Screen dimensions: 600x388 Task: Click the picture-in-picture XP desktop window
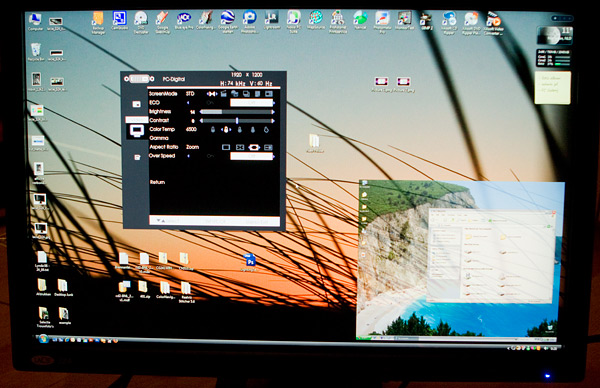pos(460,260)
